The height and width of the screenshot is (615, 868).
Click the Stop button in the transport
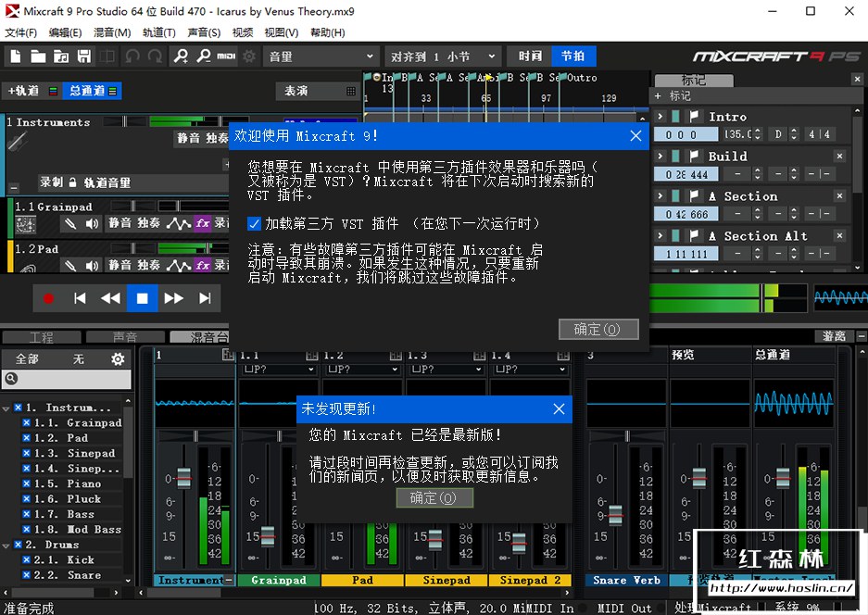[x=143, y=298]
